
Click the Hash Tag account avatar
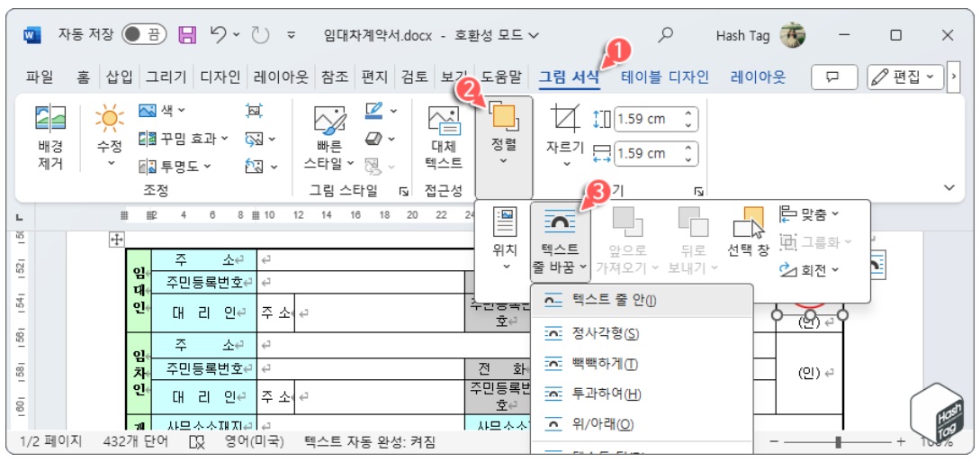click(x=793, y=35)
